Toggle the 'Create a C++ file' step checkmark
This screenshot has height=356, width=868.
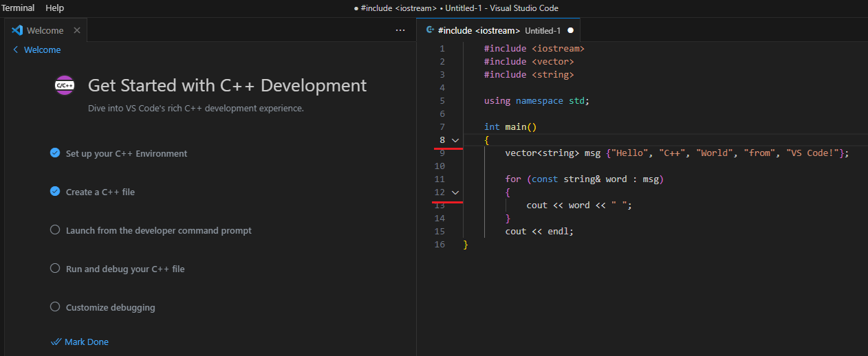click(x=55, y=192)
